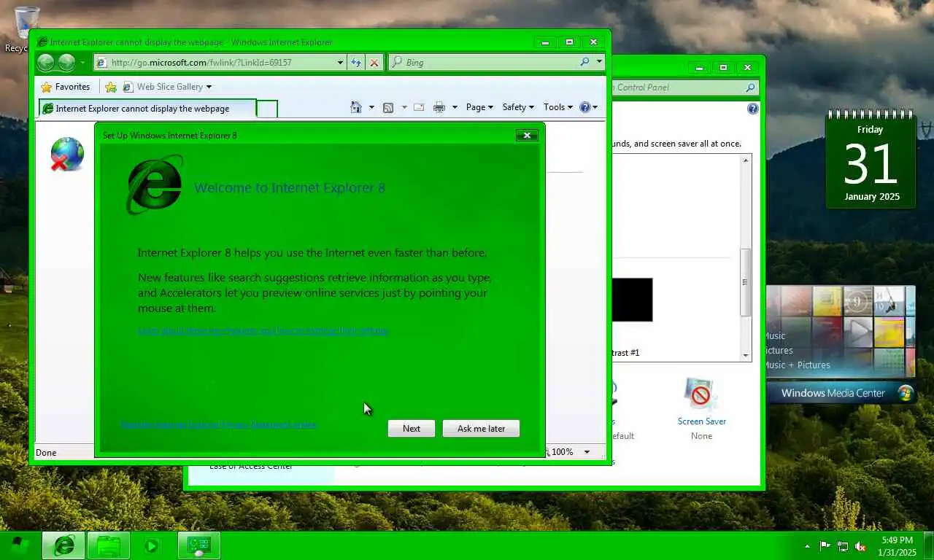Click the Action Center flag tray icon
Viewport: 934px width, 560px height.
[825, 545]
